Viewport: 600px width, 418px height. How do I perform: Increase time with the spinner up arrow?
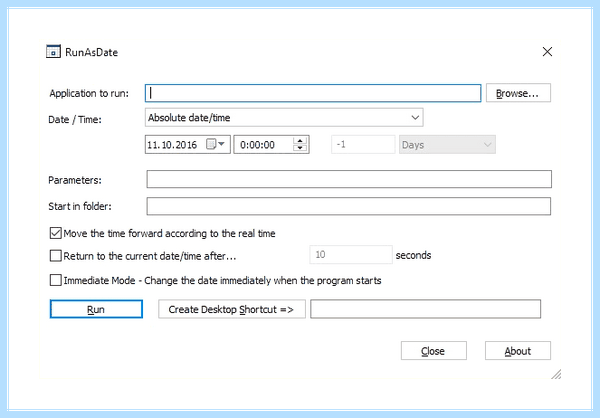(x=300, y=140)
